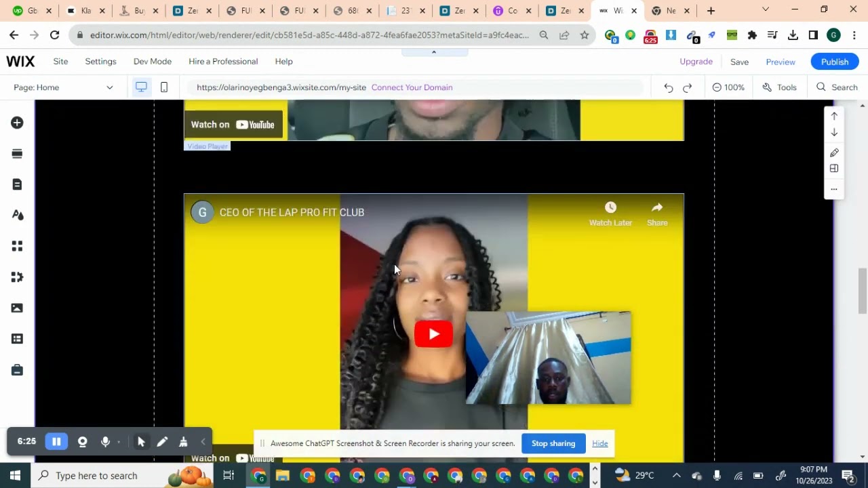
Task: Click the taskbar search box
Action: pyautogui.click(x=123, y=475)
